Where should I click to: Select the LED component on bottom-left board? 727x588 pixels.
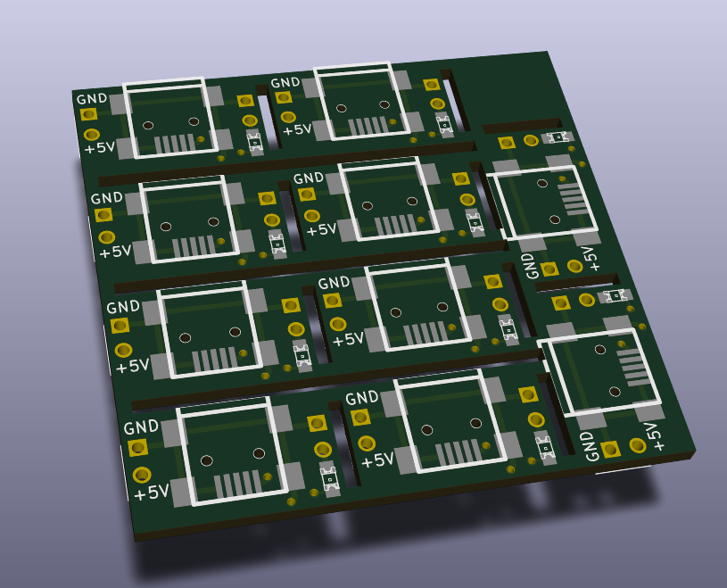pyautogui.click(x=330, y=478)
